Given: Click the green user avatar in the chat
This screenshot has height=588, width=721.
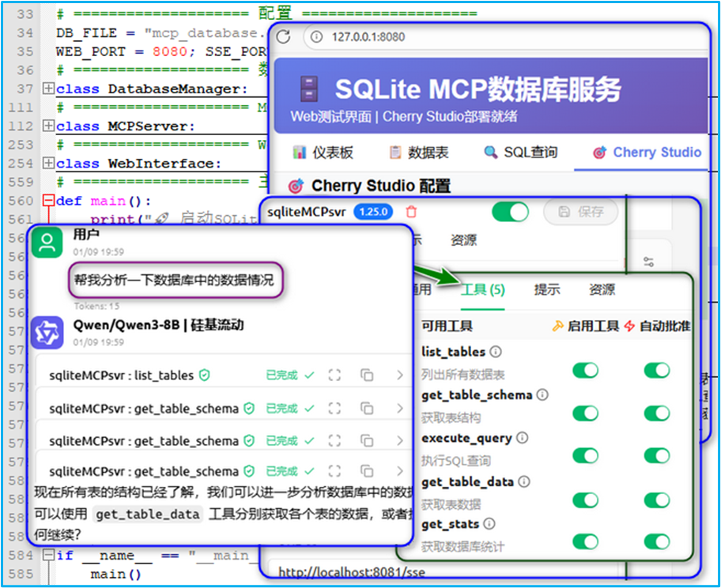Looking at the screenshot, I should click(47, 243).
